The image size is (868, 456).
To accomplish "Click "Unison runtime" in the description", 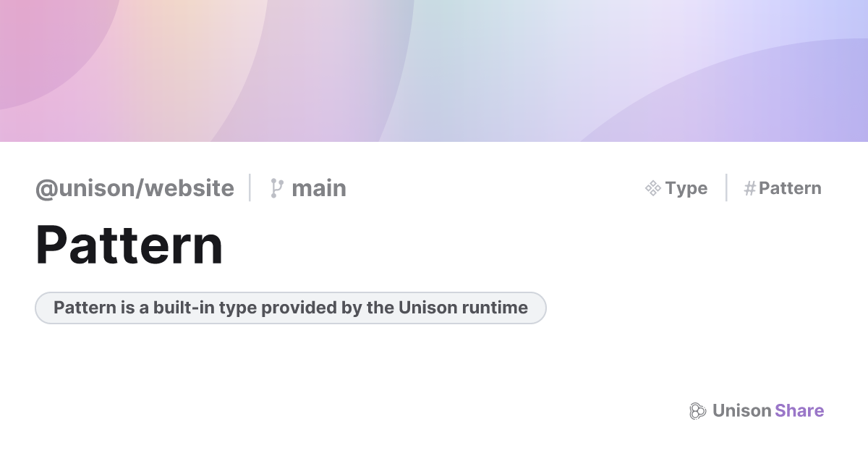I will point(463,308).
